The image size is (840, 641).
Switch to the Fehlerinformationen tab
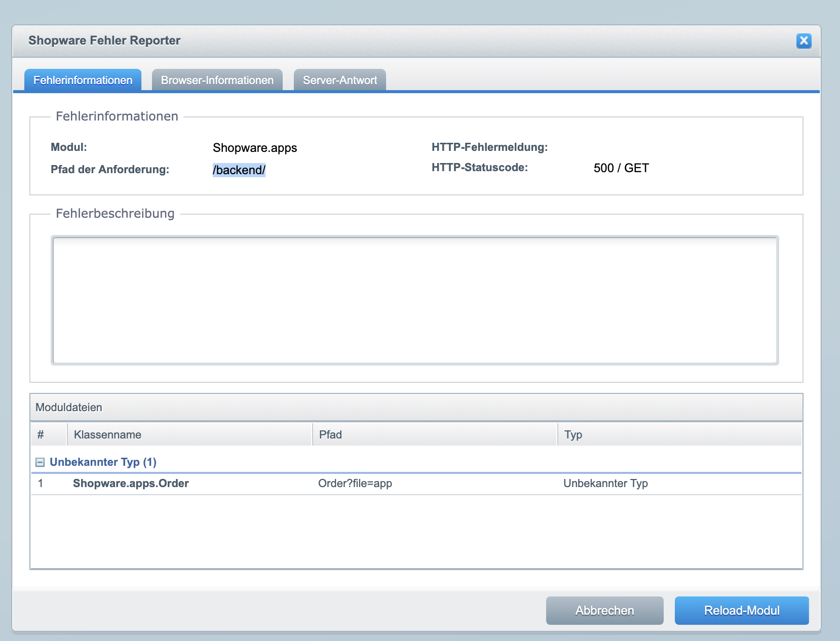[x=83, y=80]
